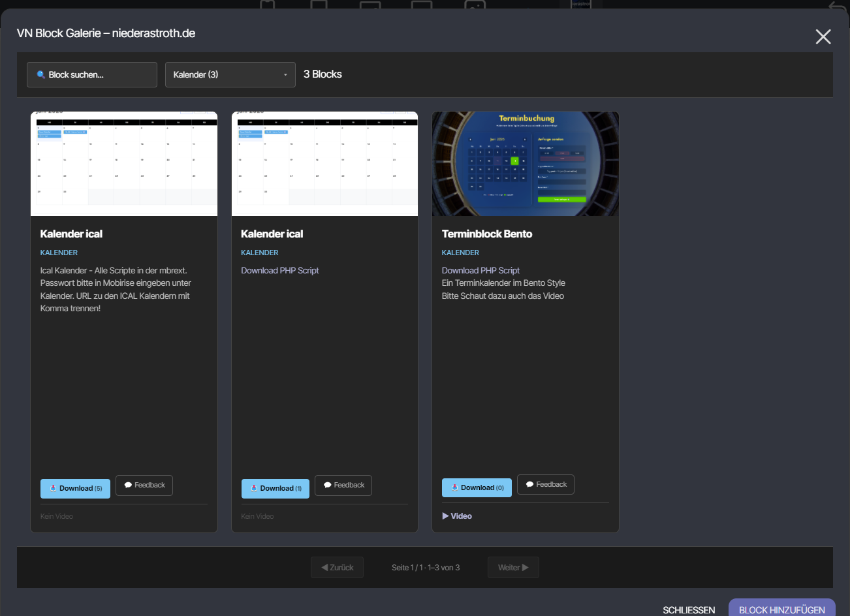Click the speech bubble icon on Terminblock Bento Feedback

pos(529,484)
